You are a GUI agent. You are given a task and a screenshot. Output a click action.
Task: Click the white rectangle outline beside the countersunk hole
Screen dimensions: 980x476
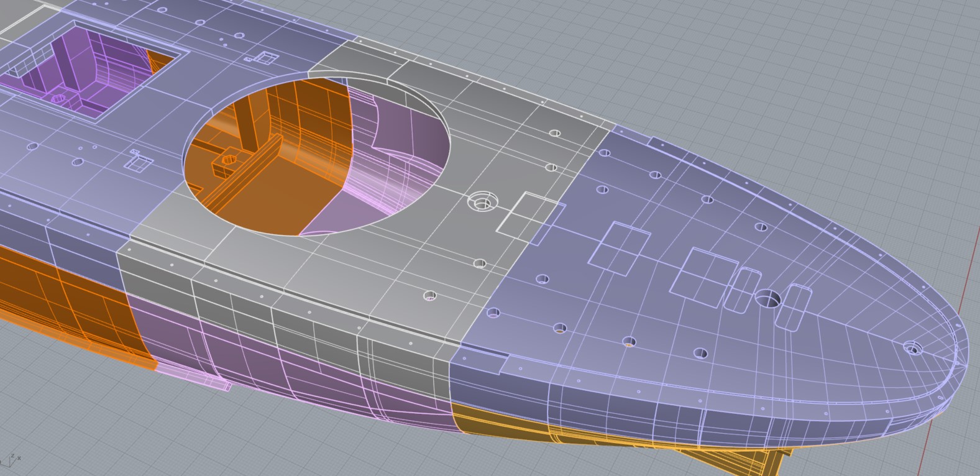(529, 214)
